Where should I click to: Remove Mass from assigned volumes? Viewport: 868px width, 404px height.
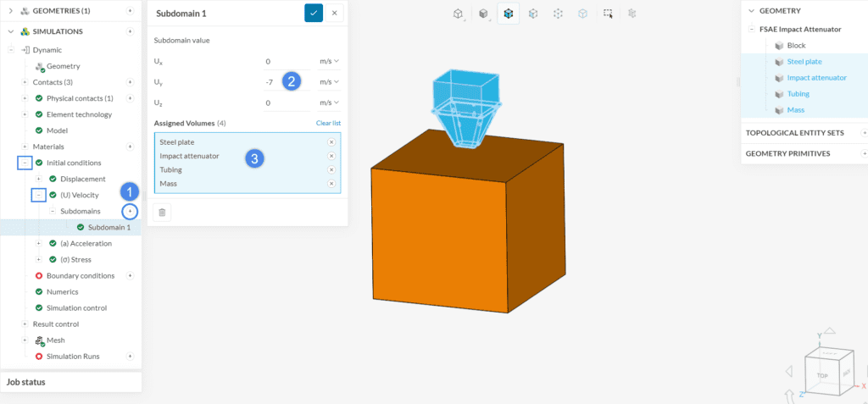(331, 184)
